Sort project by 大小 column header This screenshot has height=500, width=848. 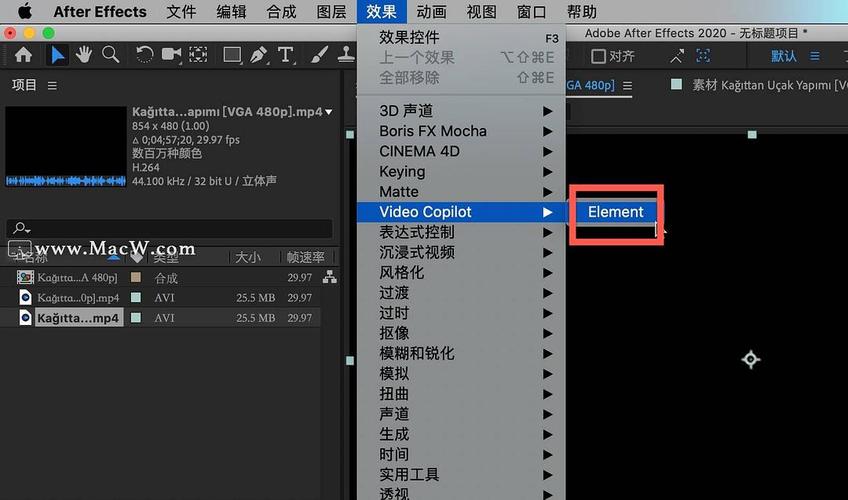248,257
